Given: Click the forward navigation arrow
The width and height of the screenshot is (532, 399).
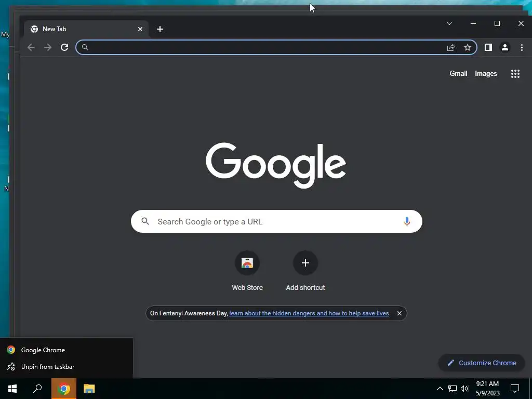Looking at the screenshot, I should coord(48,47).
